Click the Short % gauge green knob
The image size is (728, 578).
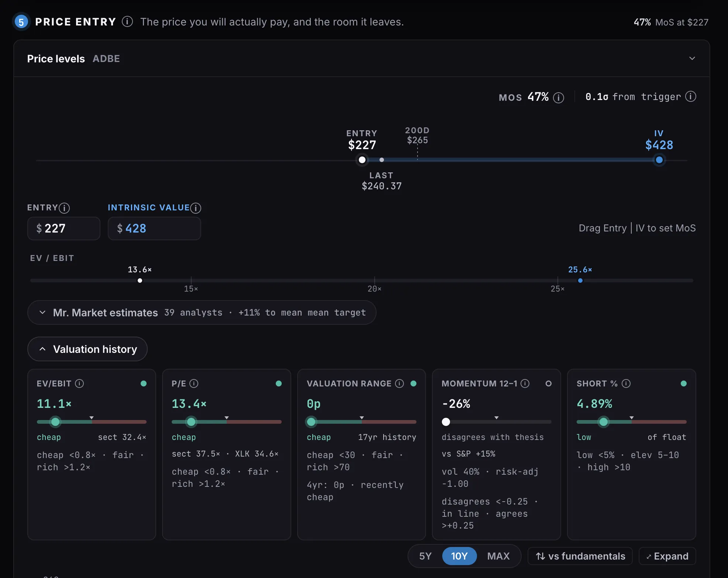coord(604,422)
